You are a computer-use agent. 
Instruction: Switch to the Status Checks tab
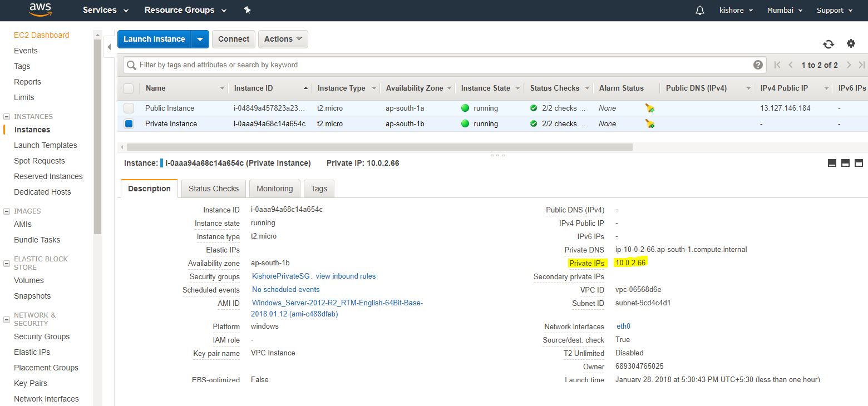[213, 189]
